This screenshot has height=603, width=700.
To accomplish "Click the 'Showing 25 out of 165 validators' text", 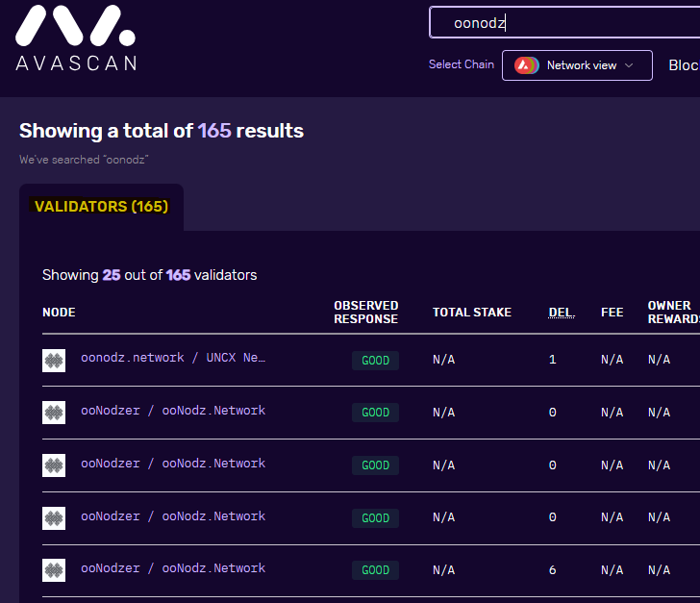I will 150,275.
